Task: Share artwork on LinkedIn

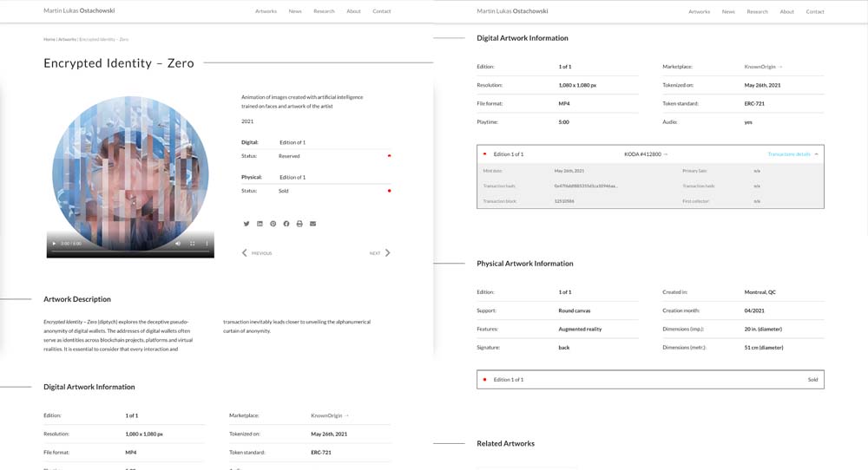Action: [x=260, y=224]
